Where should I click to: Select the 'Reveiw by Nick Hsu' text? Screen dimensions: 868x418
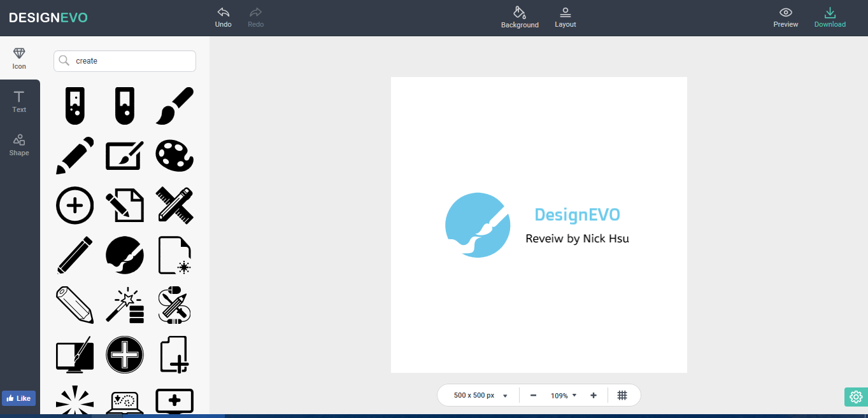coord(577,239)
